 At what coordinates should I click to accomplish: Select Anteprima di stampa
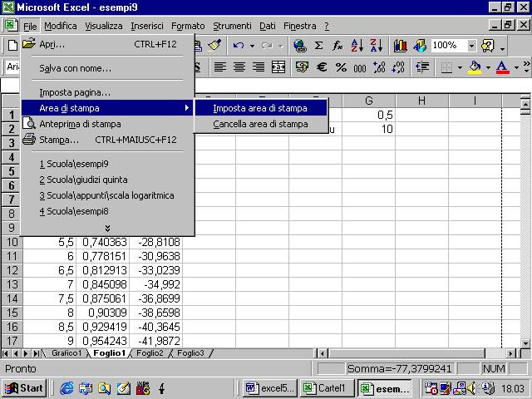pos(107,124)
